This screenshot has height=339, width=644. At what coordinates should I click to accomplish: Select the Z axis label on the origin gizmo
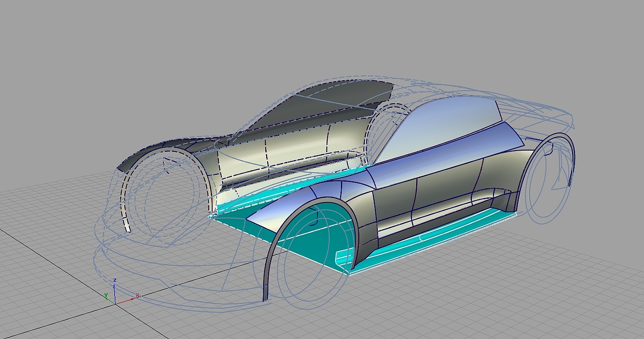coord(115,280)
